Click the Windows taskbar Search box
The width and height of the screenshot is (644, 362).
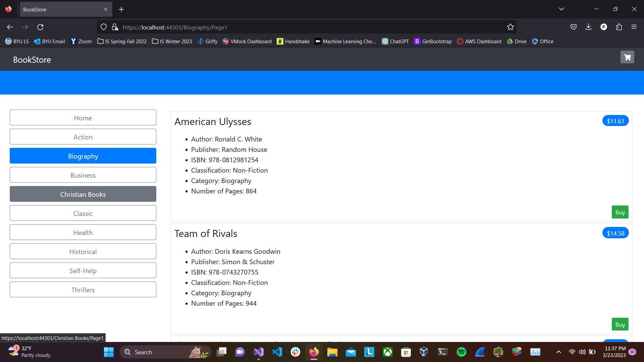tap(165, 352)
